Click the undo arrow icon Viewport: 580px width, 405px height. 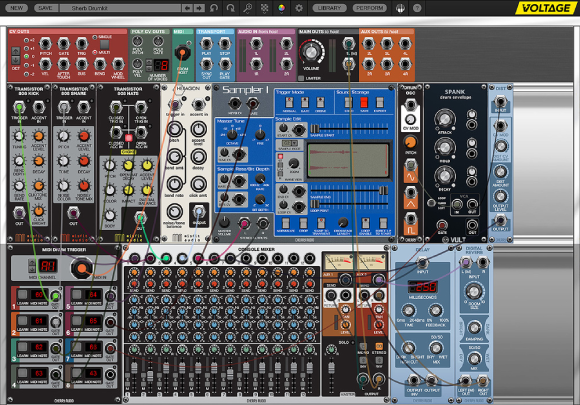(214, 8)
